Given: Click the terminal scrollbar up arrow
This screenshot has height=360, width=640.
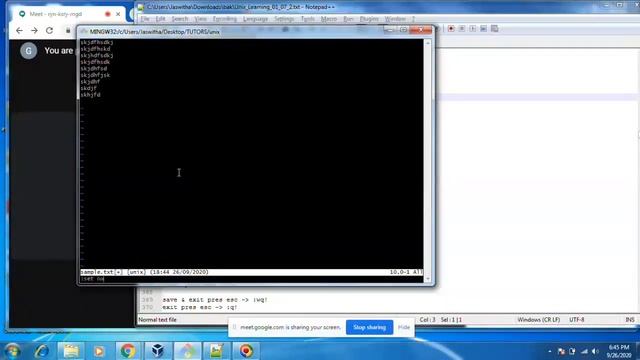Looking at the screenshot, I should pyautogui.click(x=428, y=42).
